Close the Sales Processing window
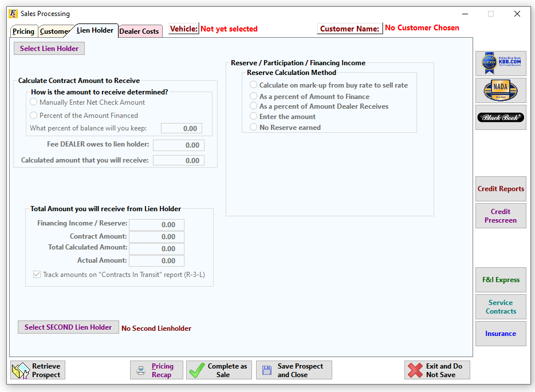Image resolution: width=535 pixels, height=392 pixels. coord(517,14)
